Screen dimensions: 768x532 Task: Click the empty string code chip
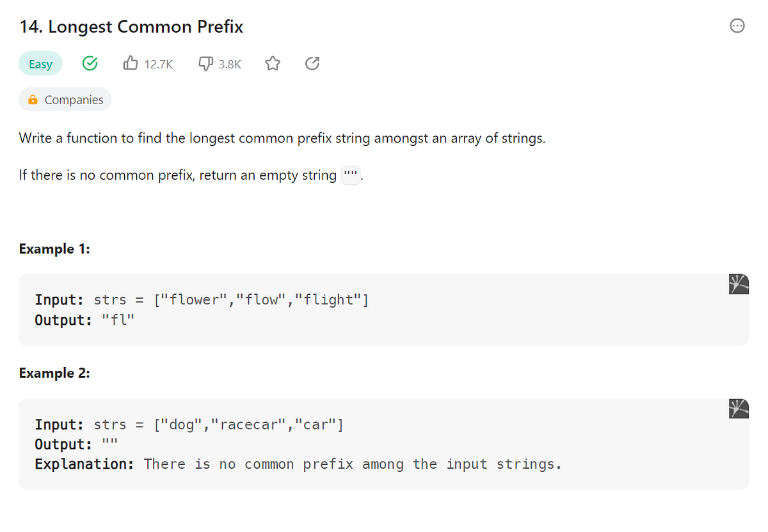(350, 175)
